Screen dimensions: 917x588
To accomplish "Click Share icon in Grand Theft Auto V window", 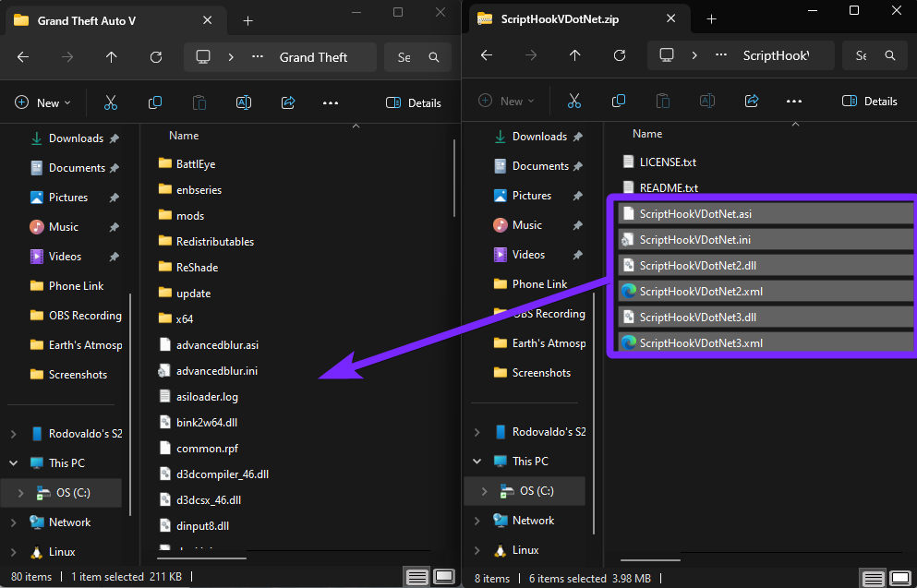I will click(x=288, y=102).
